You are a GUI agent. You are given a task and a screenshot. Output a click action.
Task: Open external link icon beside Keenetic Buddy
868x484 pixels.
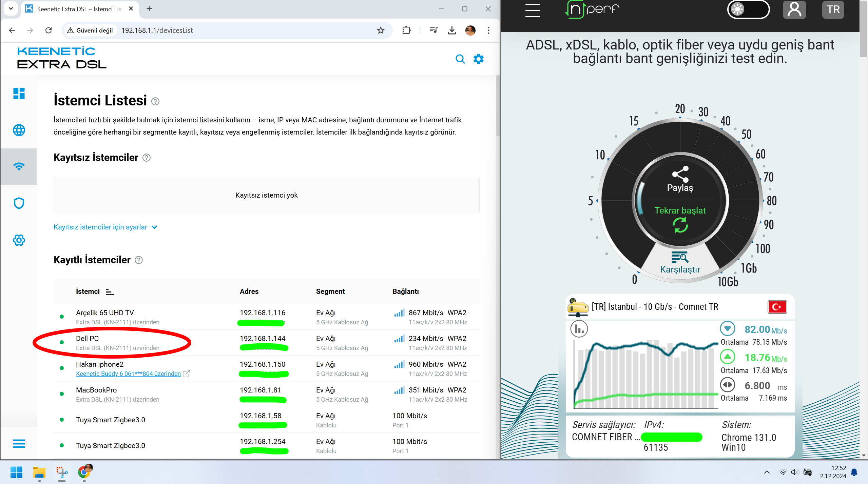point(186,374)
